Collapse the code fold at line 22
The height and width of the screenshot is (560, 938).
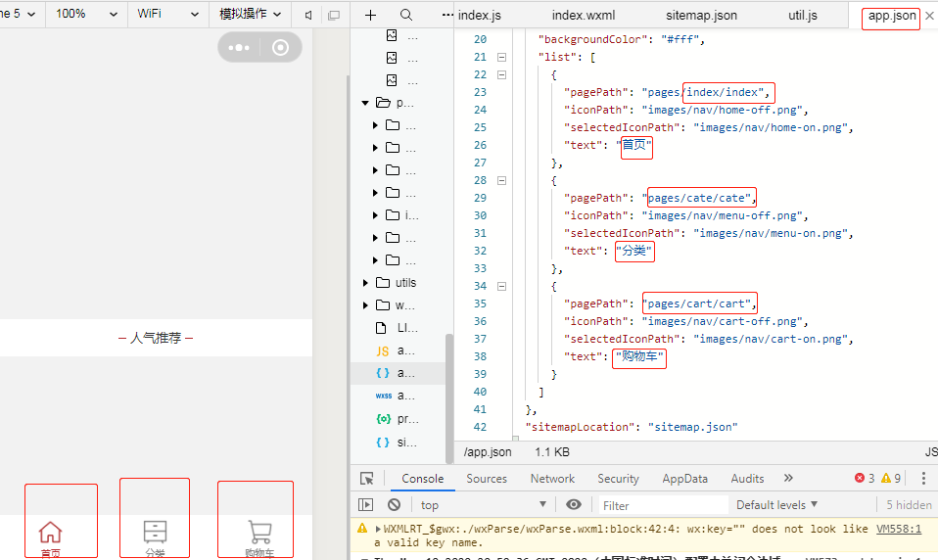tap(502, 74)
